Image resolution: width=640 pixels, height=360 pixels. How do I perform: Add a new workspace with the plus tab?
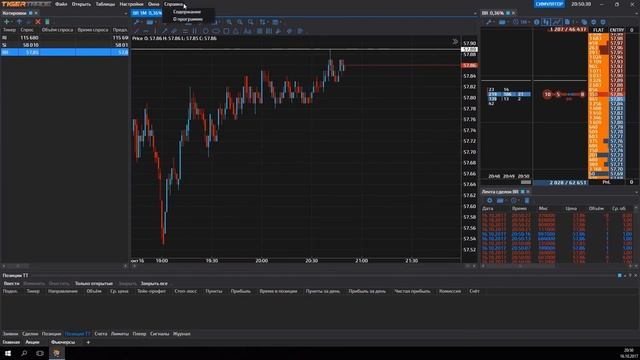(x=88, y=342)
